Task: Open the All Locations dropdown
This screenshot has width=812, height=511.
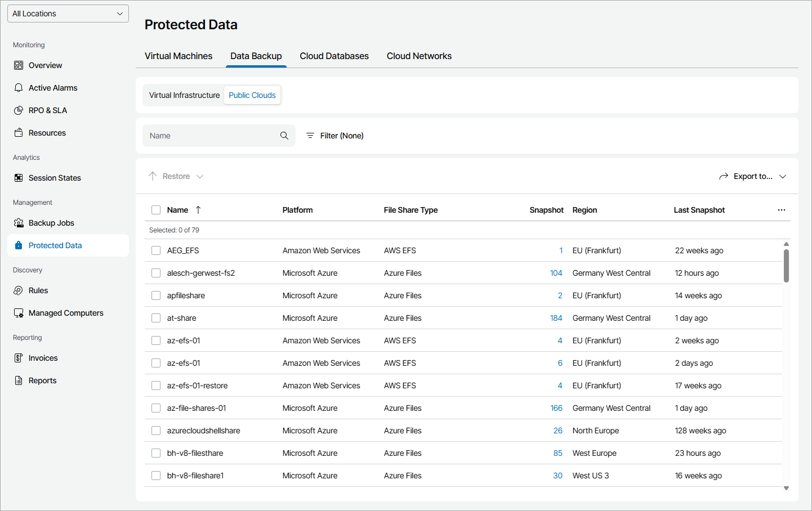Action: coord(68,14)
